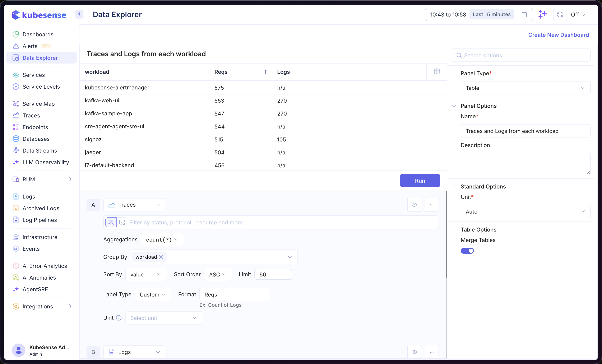This screenshot has width=602, height=364.
Task: Click the Search options field
Action: [520, 55]
